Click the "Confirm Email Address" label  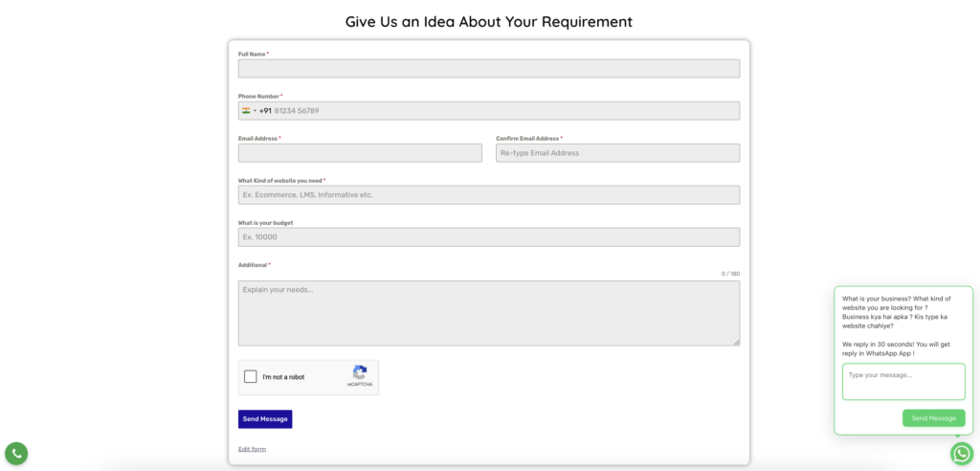coord(527,139)
